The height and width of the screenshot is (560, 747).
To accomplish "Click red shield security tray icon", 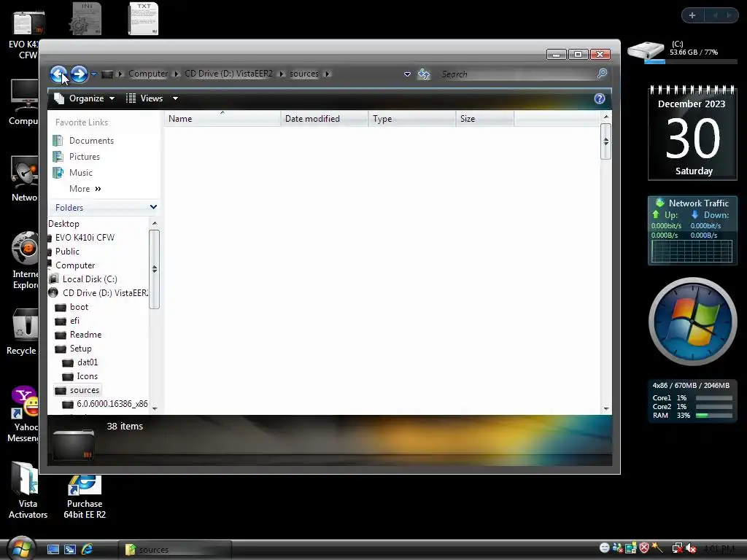I will pyautogui.click(x=644, y=548).
